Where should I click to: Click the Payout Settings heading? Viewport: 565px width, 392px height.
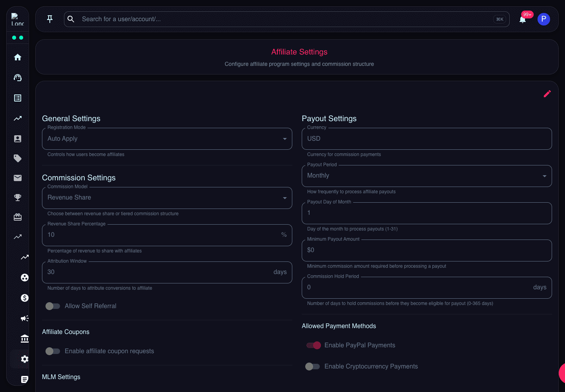pos(329,118)
